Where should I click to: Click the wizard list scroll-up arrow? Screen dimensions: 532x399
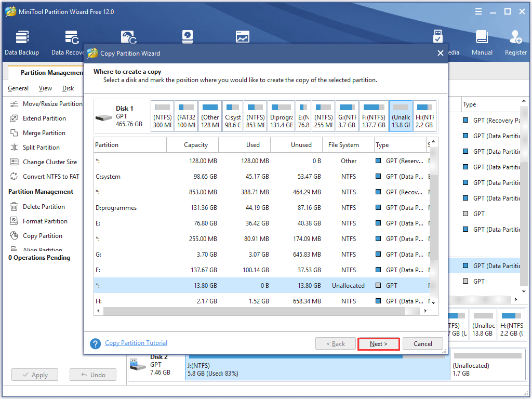click(434, 141)
